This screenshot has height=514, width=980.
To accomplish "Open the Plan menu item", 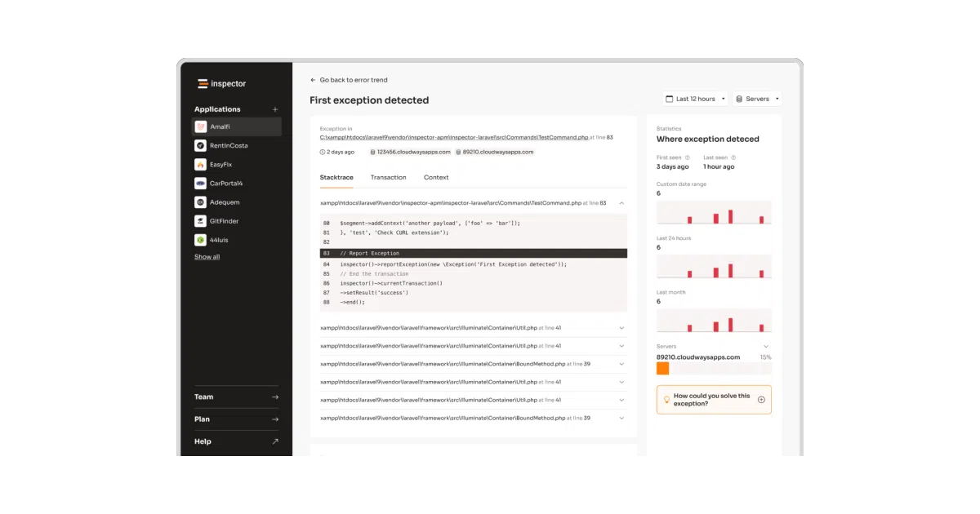I will pyautogui.click(x=236, y=419).
